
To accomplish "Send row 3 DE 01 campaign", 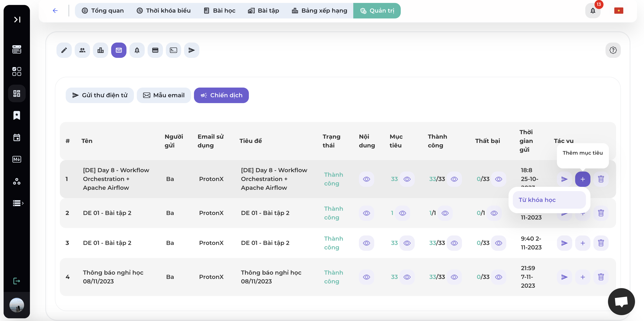I will 565,243.
